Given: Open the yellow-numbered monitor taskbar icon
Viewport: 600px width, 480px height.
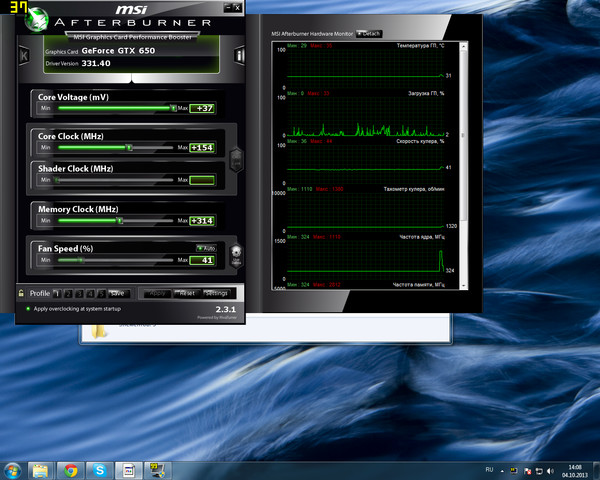Looking at the screenshot, I should pyautogui.click(x=157, y=470).
